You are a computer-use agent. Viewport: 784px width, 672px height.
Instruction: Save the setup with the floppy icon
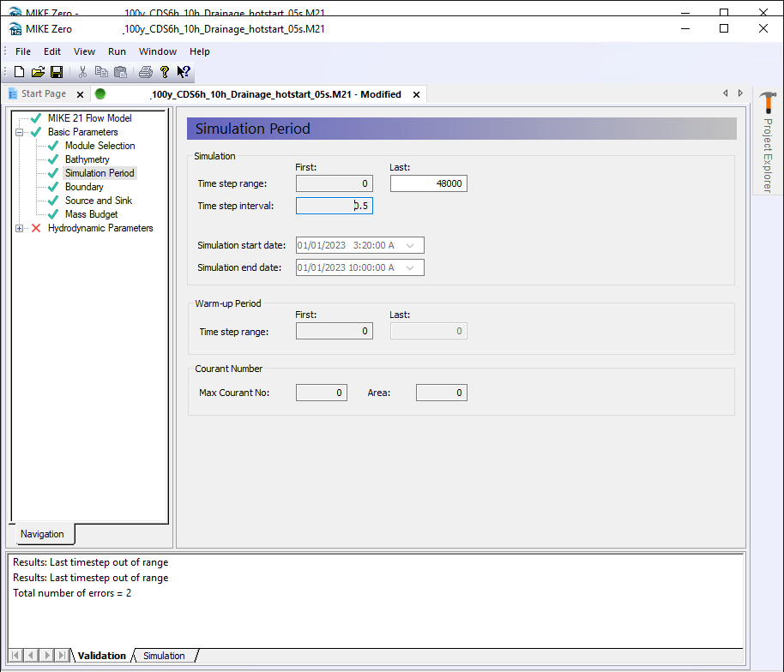pos(57,72)
